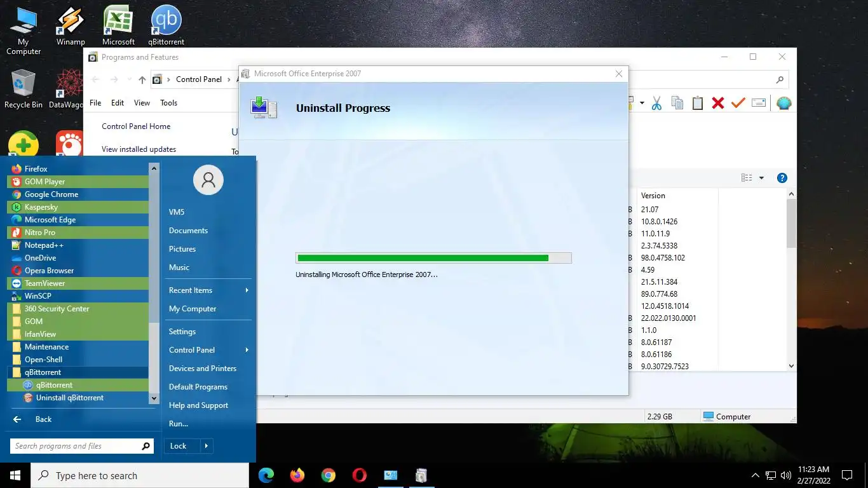Click the program list vertical scrollbar thumb

[x=791, y=224]
